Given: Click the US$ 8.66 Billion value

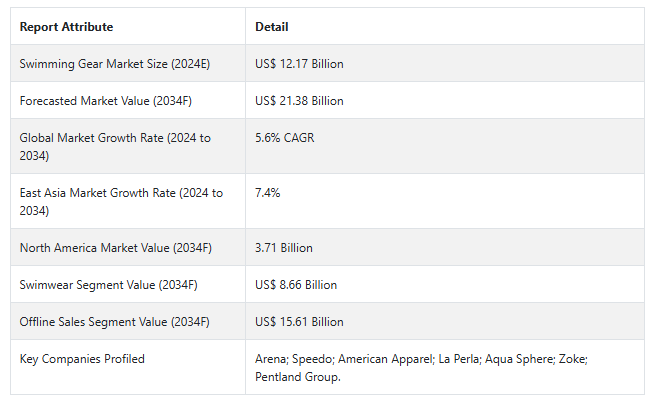Looking at the screenshot, I should pos(296,285).
